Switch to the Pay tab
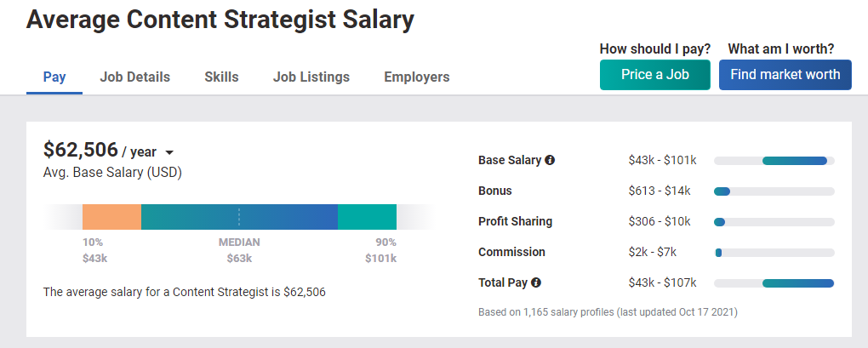 (x=54, y=77)
